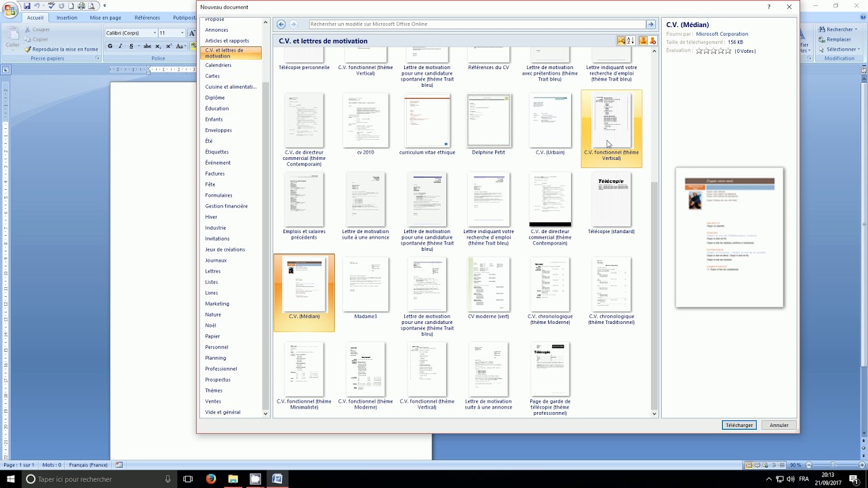Click the spelling check ABC icon
This screenshot has height=488, width=868.
pyautogui.click(x=52, y=5)
